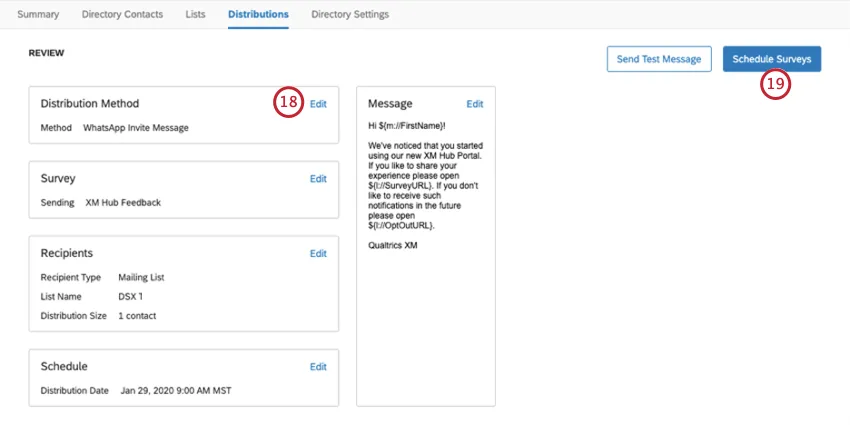Click the Send Test Message button
Image resolution: width=850 pixels, height=425 pixels.
point(659,59)
